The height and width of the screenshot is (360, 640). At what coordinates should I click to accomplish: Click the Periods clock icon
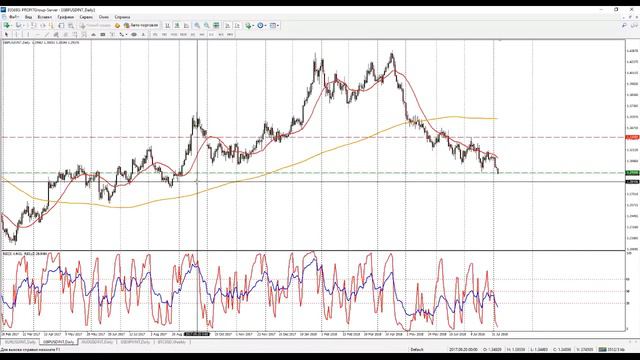click(x=260, y=25)
